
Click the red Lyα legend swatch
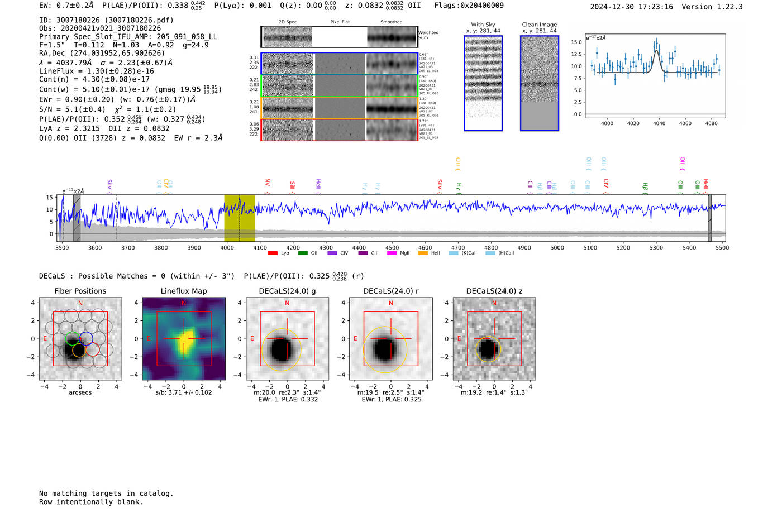click(273, 253)
